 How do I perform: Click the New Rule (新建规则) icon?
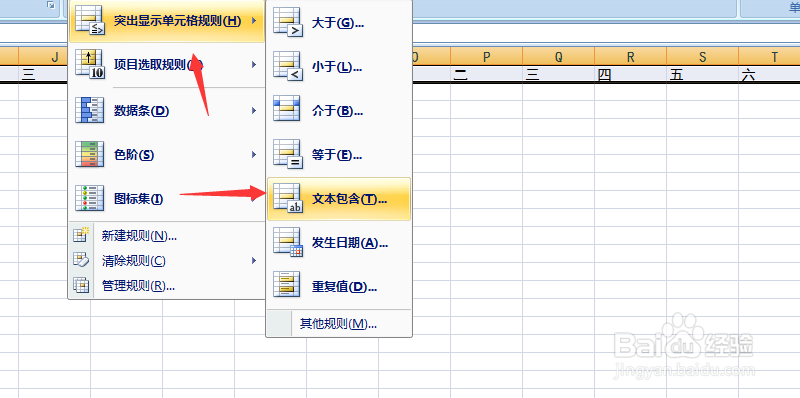point(81,235)
